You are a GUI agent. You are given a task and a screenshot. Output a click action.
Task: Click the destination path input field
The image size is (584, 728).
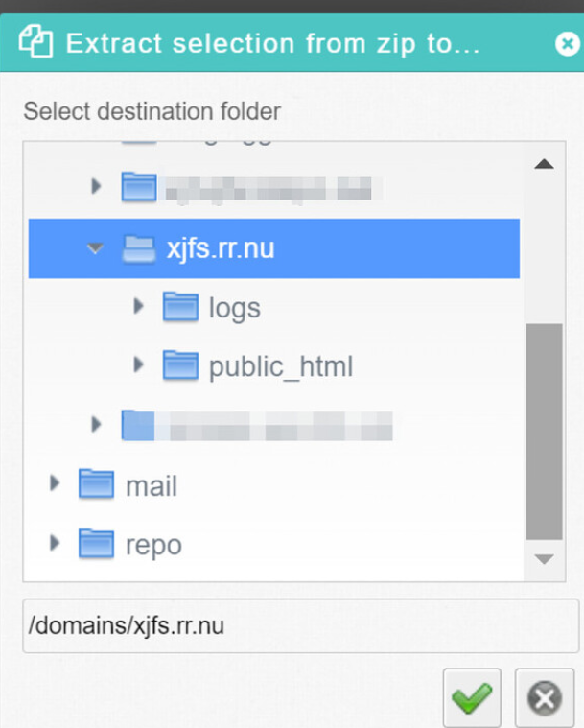pos(300,626)
